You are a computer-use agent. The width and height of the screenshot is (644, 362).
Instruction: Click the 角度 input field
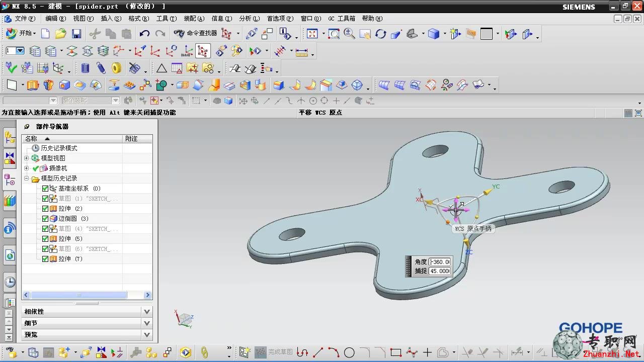coord(439,262)
